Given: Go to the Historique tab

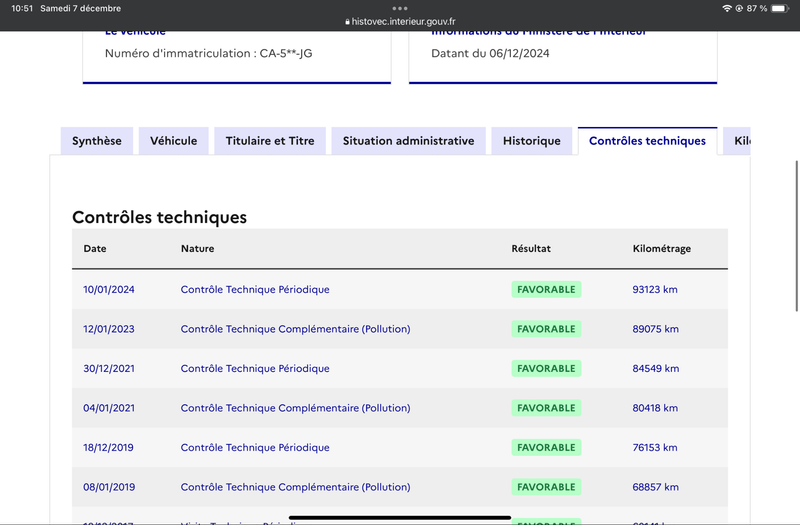Looking at the screenshot, I should [532, 141].
